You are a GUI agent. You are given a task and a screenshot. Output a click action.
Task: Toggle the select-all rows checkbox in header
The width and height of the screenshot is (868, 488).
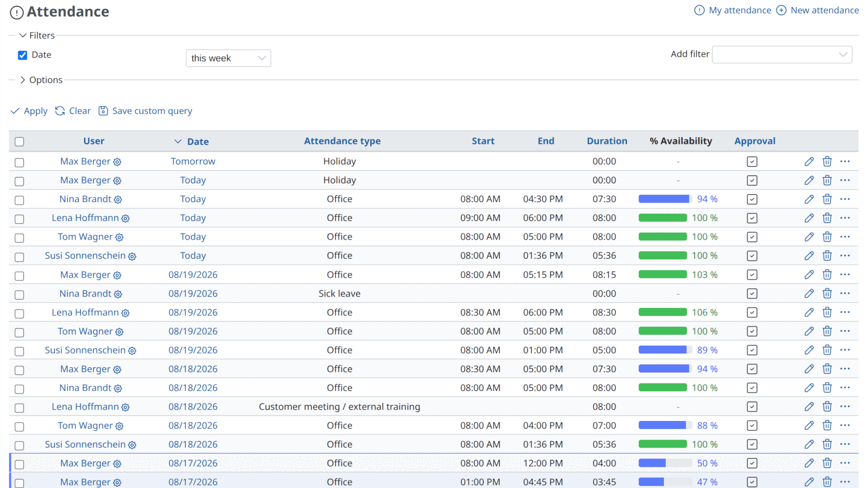(x=19, y=142)
